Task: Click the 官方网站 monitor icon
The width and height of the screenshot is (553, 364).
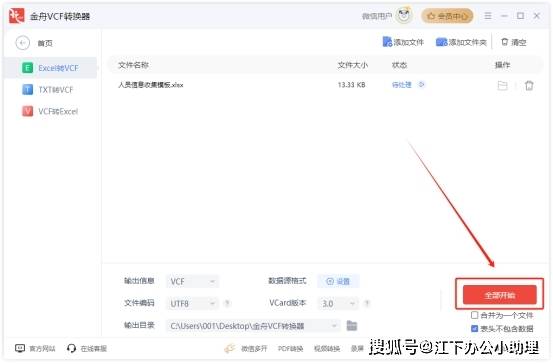Action: point(20,348)
